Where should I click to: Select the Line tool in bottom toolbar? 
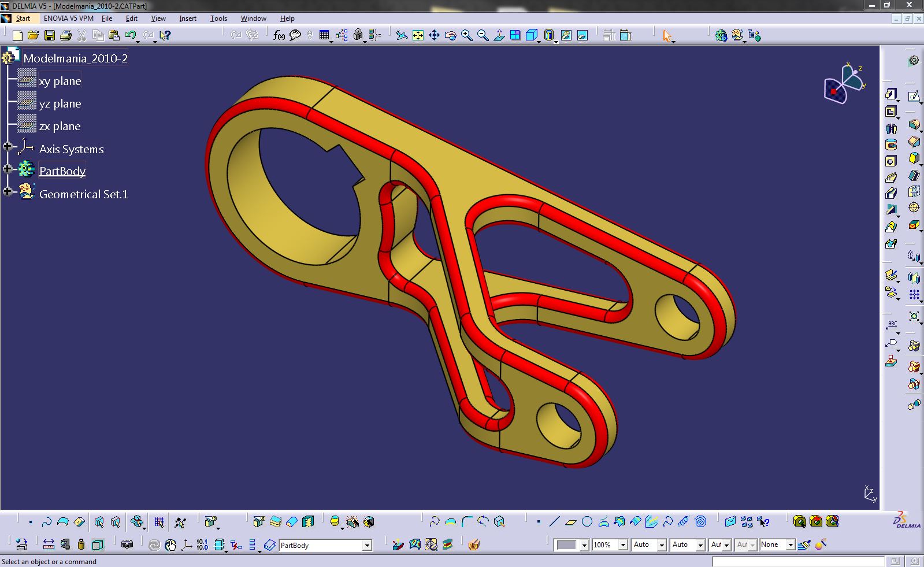[x=554, y=522]
